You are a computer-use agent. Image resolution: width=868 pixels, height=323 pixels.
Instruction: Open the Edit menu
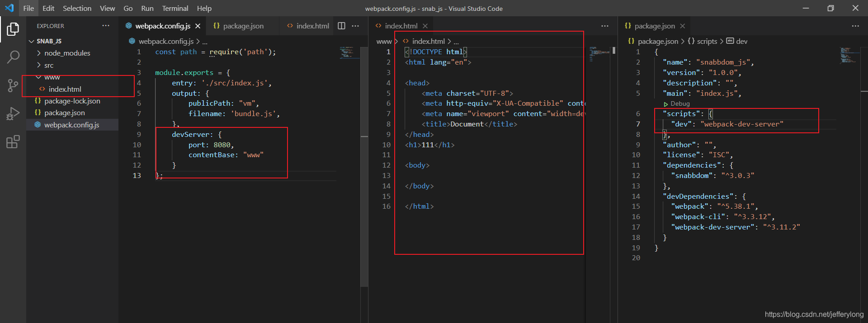[48, 8]
